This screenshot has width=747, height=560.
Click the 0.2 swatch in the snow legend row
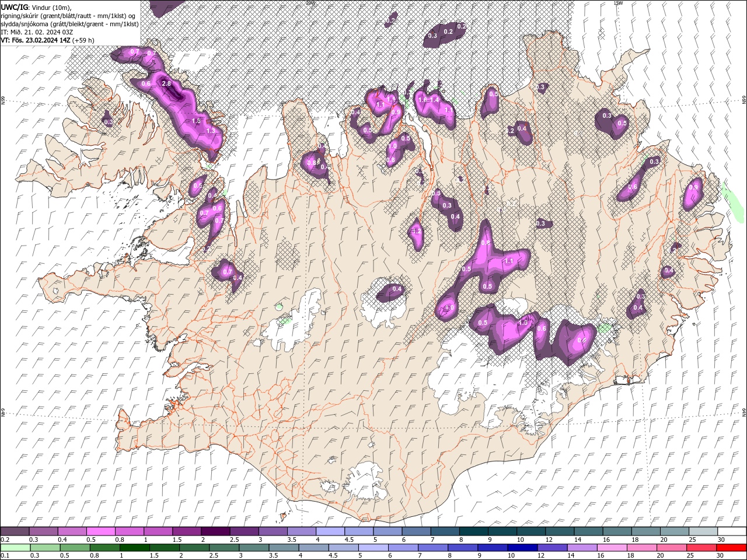(15, 531)
